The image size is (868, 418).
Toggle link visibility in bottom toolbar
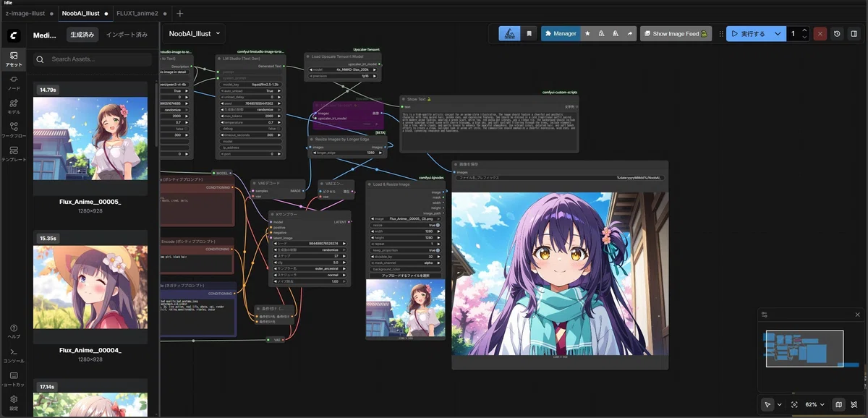(854, 405)
